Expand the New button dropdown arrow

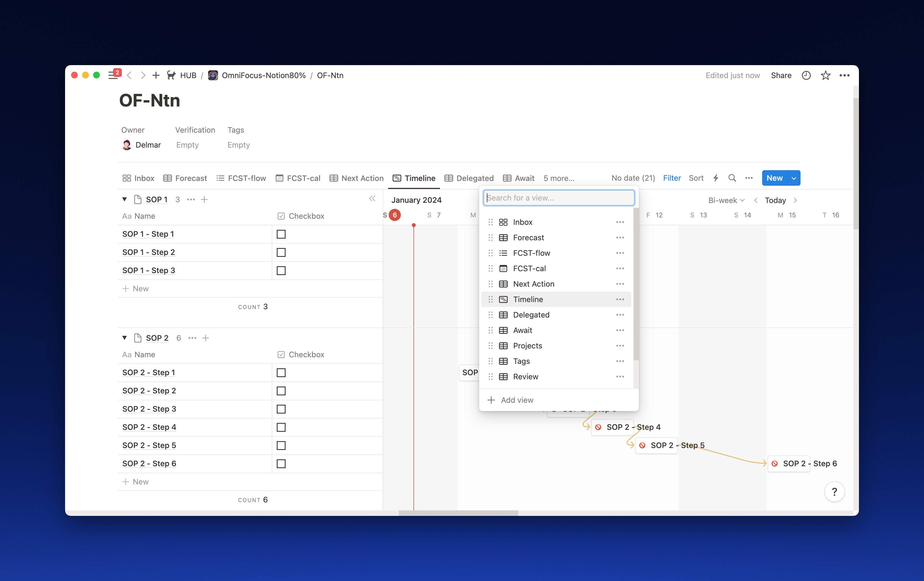pos(794,178)
